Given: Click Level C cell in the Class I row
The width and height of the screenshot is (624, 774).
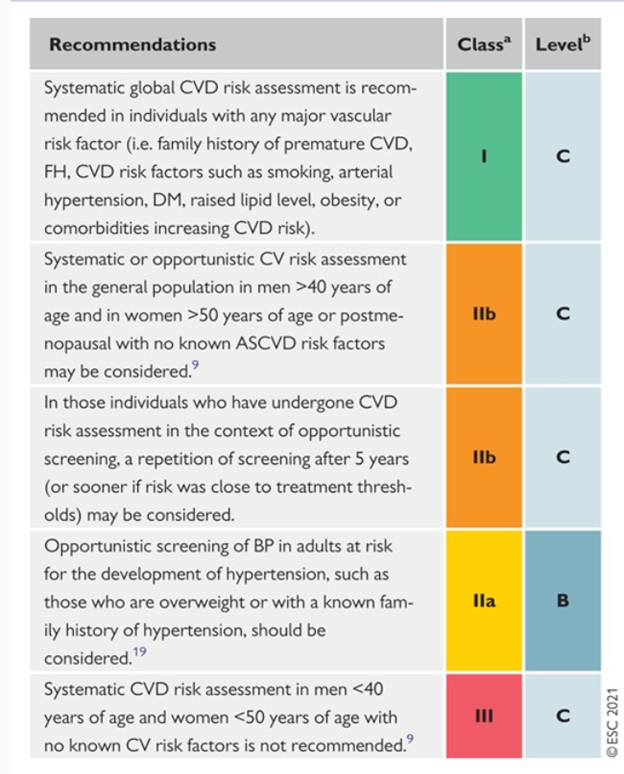Looking at the screenshot, I should pos(564,156).
